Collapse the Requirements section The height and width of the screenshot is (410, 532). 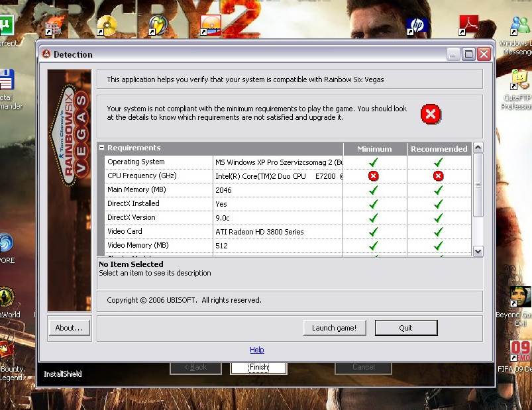click(102, 148)
